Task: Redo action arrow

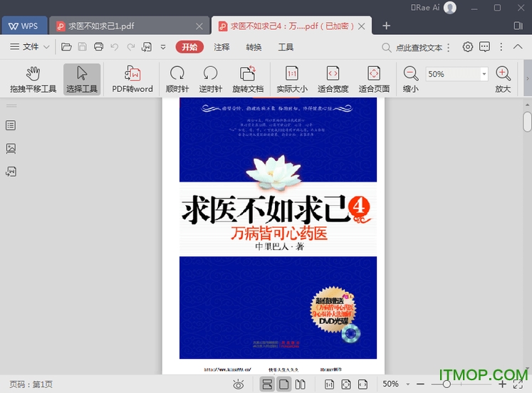Action: tap(130, 47)
